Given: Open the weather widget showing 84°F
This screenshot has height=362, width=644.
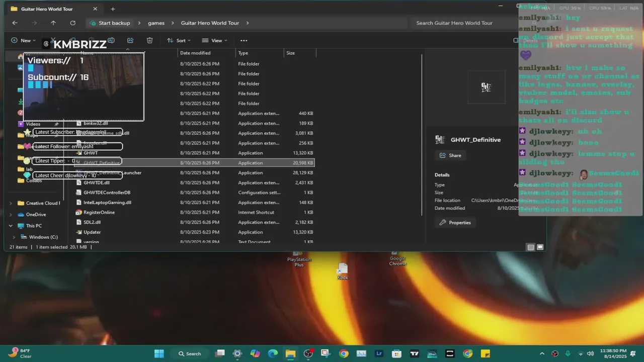Looking at the screenshot, I should tap(20, 353).
